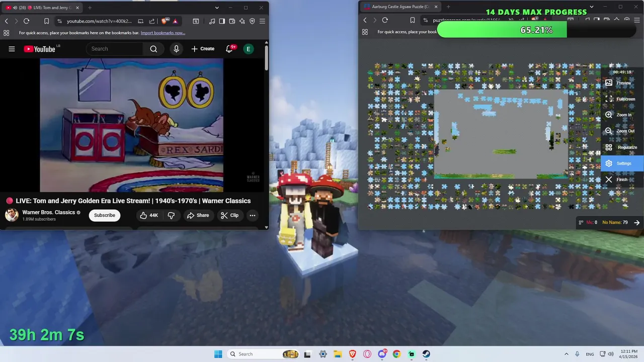Bookmark the YouTube page
Viewport: 644px width, 362px height.
[46, 21]
